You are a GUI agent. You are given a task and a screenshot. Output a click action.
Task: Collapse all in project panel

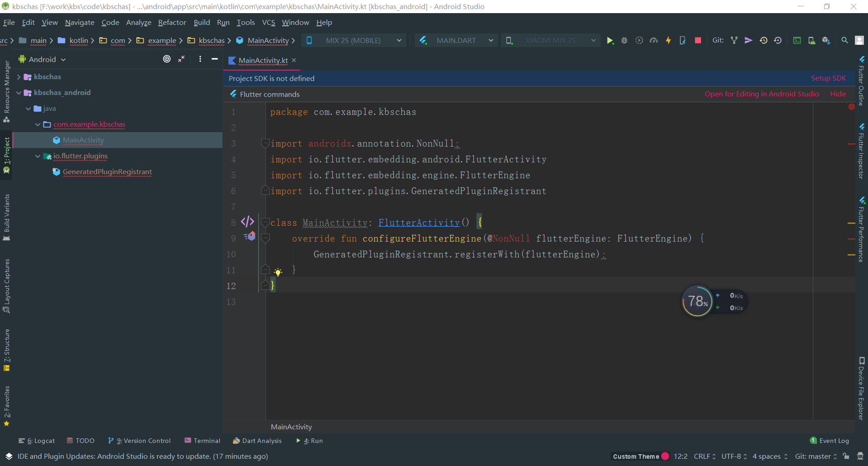point(181,59)
